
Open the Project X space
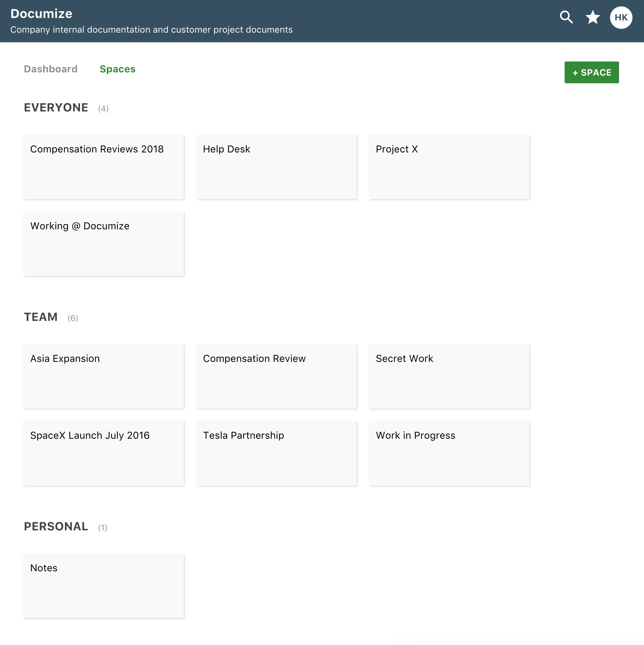coord(449,167)
